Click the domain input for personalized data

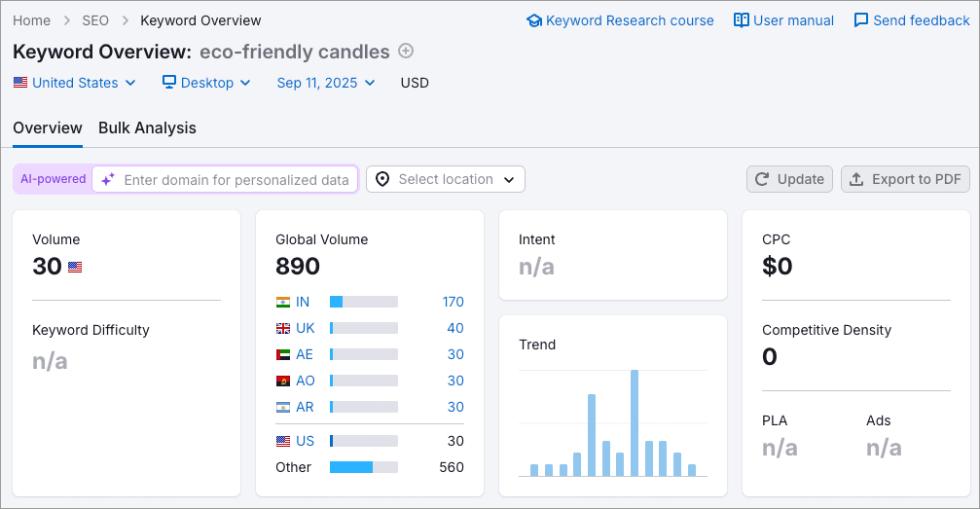pyautogui.click(x=236, y=179)
